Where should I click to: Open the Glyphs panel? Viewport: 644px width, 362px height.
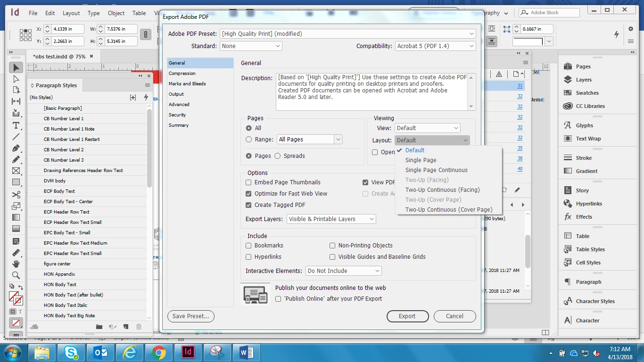tap(584, 125)
